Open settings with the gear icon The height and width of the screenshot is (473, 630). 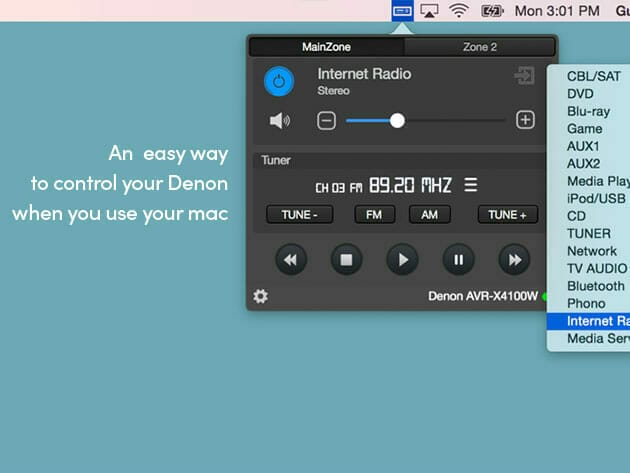pyautogui.click(x=261, y=296)
